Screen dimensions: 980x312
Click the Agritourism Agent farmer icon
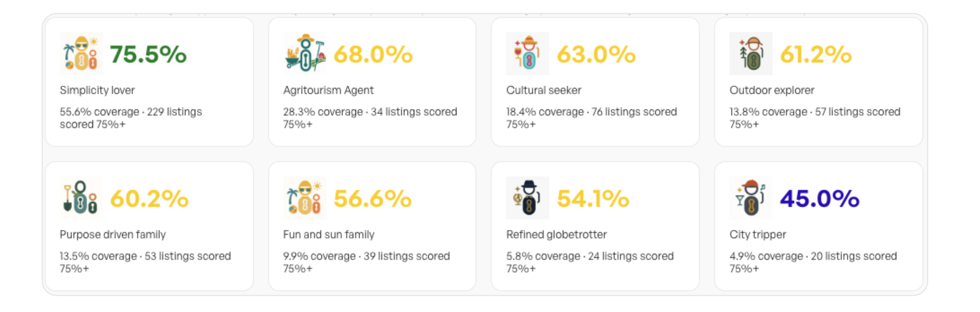point(304,54)
